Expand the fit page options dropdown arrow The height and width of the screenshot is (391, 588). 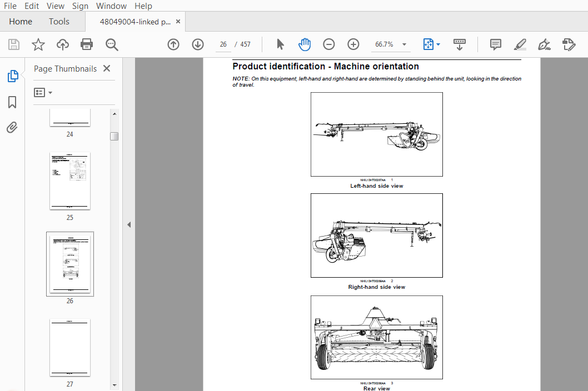(x=438, y=44)
